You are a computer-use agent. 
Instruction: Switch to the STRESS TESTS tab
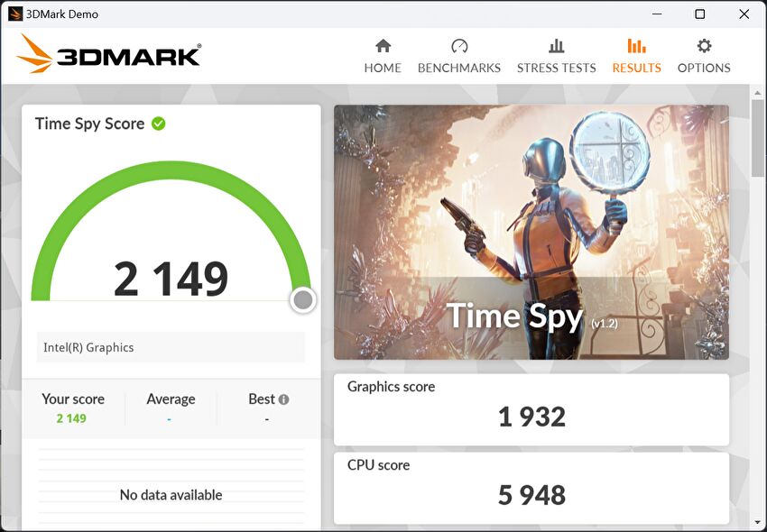(556, 68)
